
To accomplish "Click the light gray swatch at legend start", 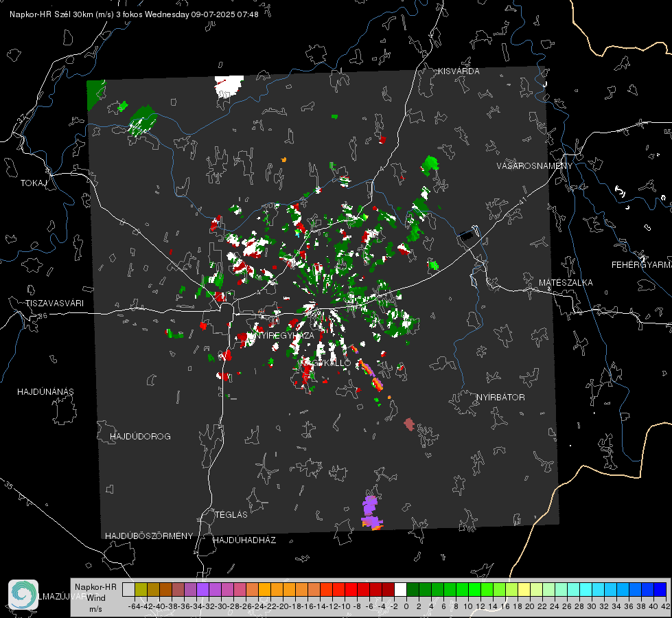I will pos(128,589).
